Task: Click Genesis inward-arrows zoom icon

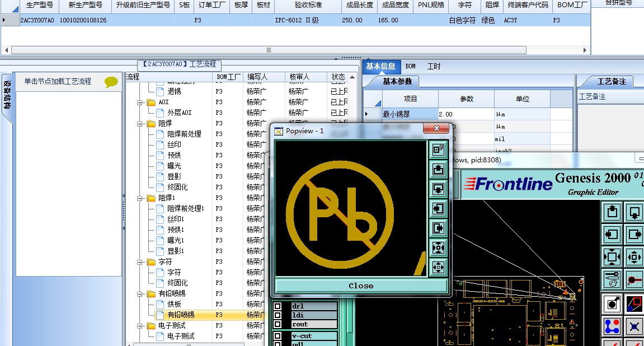Action: pyautogui.click(x=612, y=257)
